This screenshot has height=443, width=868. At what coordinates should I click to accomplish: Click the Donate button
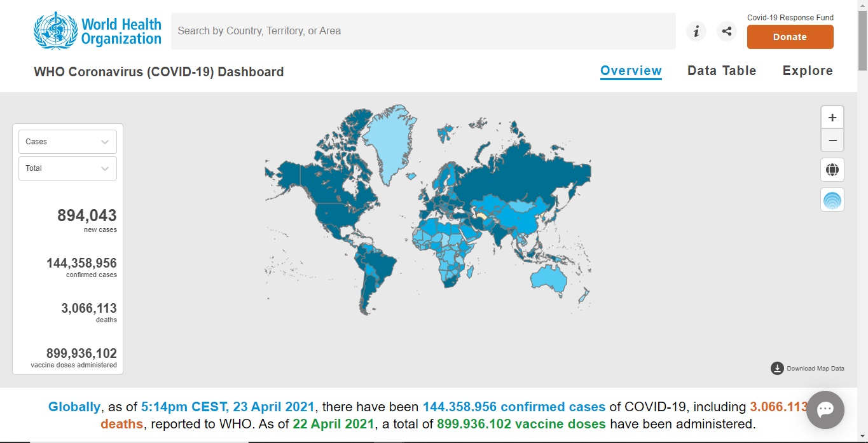pos(790,37)
